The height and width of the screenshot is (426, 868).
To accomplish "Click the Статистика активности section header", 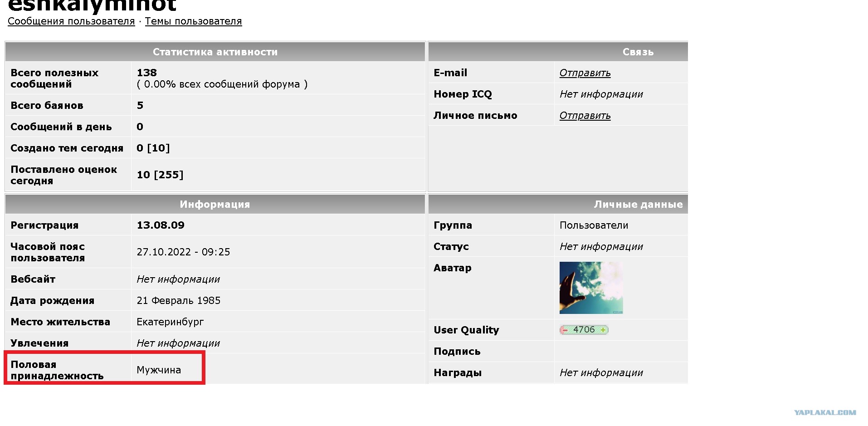I will [215, 52].
